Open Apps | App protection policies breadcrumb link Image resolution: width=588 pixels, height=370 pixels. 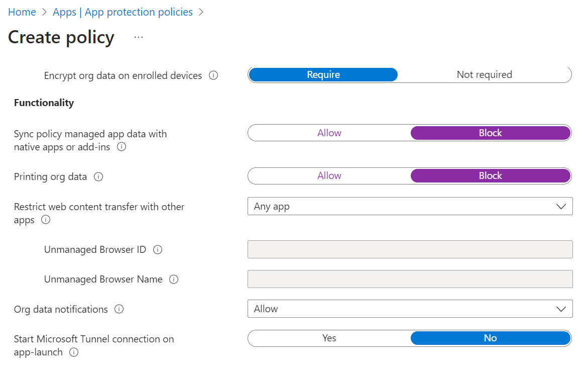[123, 12]
